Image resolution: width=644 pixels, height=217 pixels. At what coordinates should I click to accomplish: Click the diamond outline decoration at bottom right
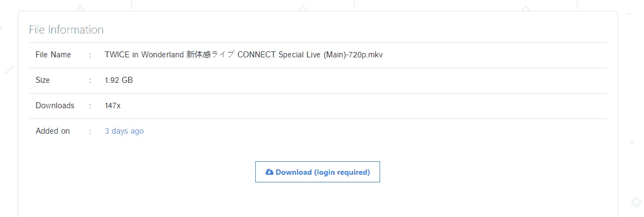[x=636, y=202]
